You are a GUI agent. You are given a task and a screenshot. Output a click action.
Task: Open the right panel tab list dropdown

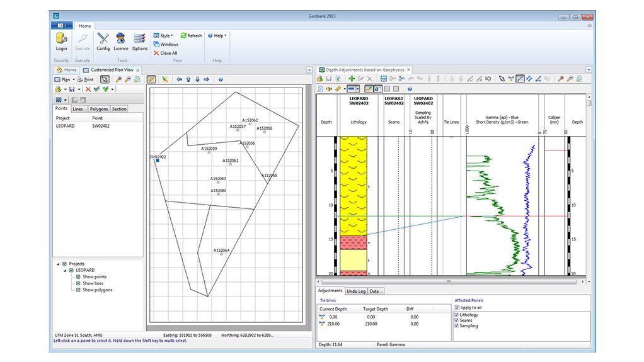pos(589,70)
